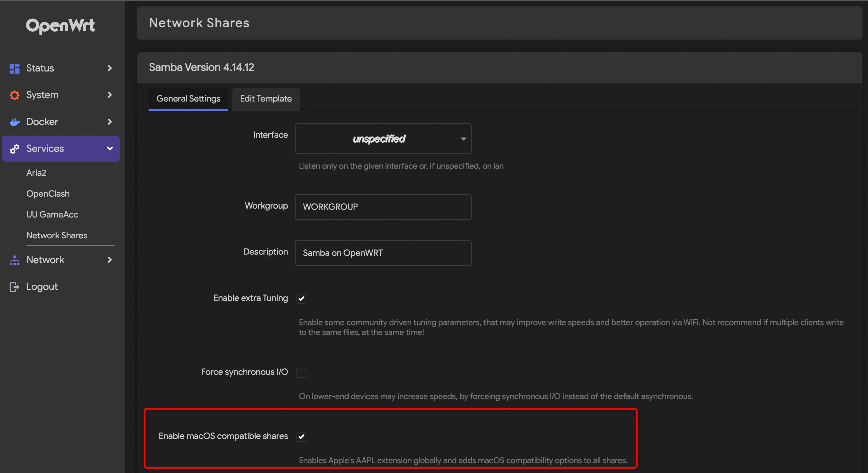
Task: Open the Interface dropdown
Action: coord(383,139)
